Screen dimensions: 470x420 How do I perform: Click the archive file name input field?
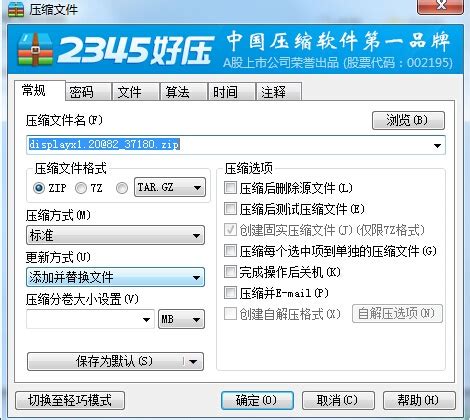coord(235,145)
